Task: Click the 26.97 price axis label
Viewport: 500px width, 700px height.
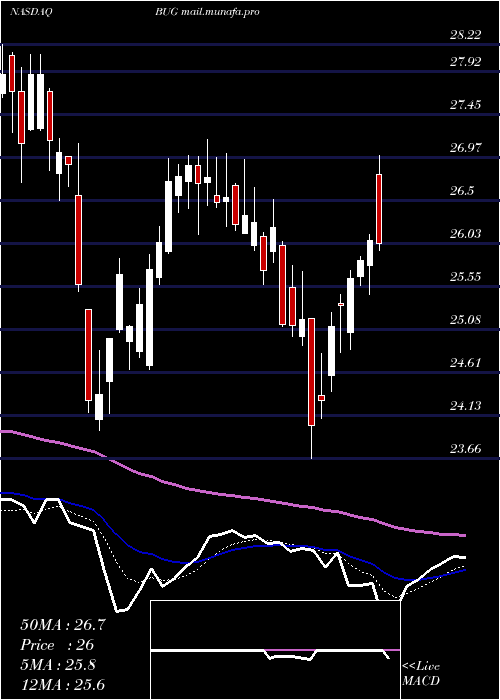Action: click(465, 148)
